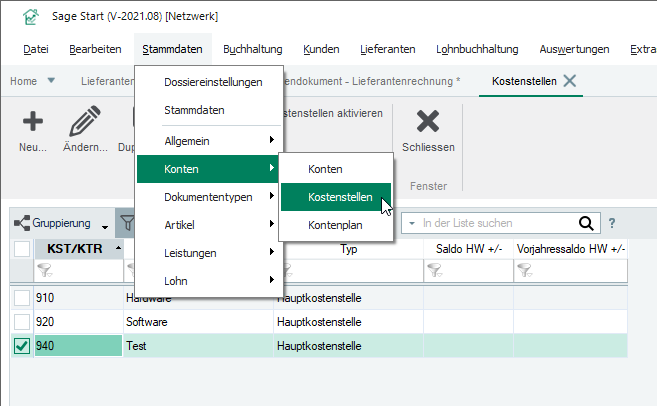Screen dimensions: 657x406
Task: Choose Kostenstellen in the submenu
Action: [336, 197]
